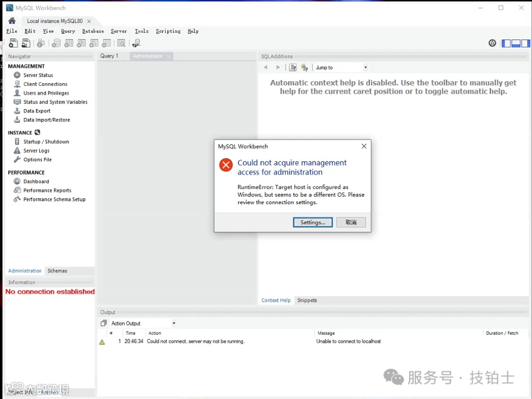Image resolution: width=532 pixels, height=399 pixels.
Task: Go back in SQL Additions help
Action: [266, 67]
